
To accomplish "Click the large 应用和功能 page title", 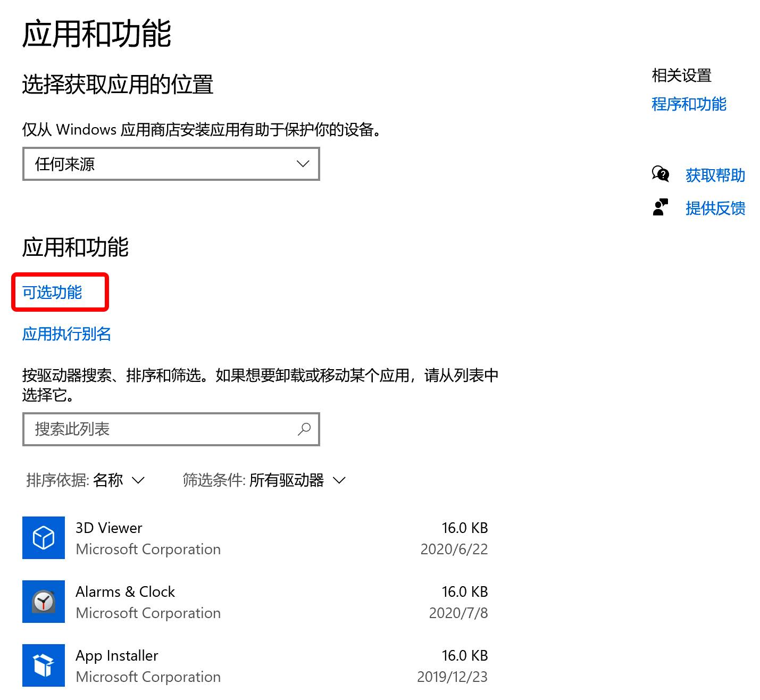I will pyautogui.click(x=97, y=34).
